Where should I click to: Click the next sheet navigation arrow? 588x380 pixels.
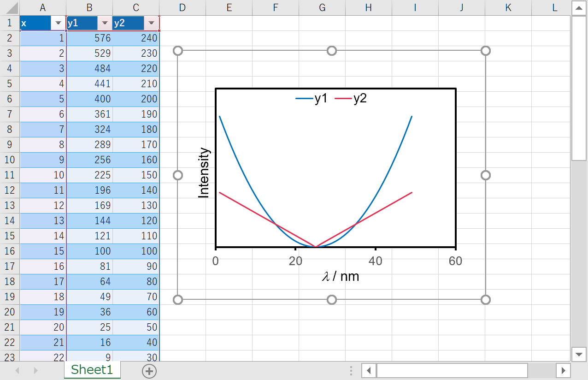(x=35, y=370)
